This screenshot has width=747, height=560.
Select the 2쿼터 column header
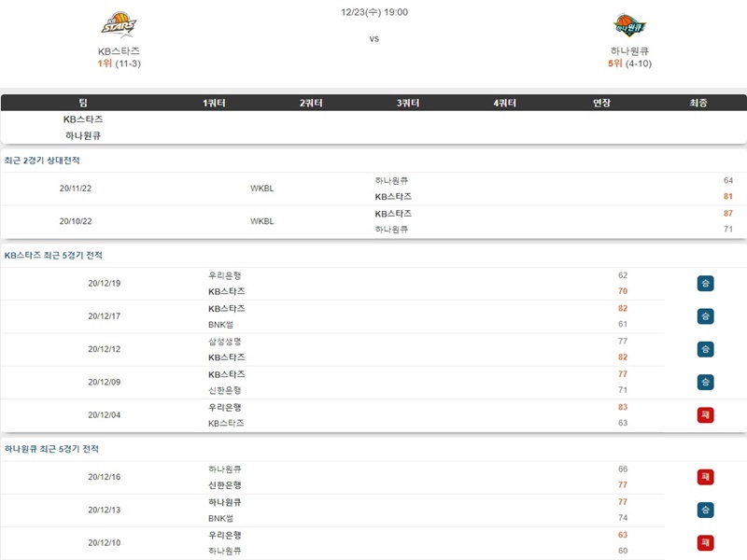point(311,103)
